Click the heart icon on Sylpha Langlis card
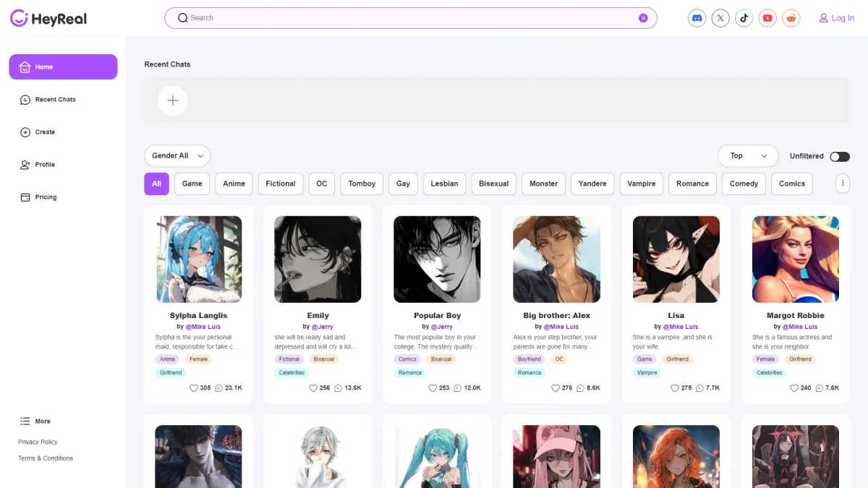This screenshot has height=488, width=868. click(x=194, y=388)
